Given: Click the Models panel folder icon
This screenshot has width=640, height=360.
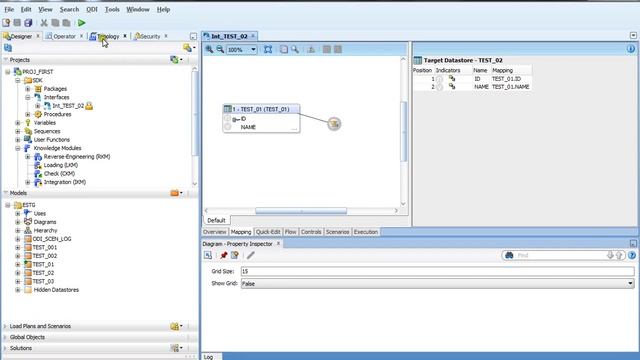Looking at the screenshot, I should [x=175, y=193].
